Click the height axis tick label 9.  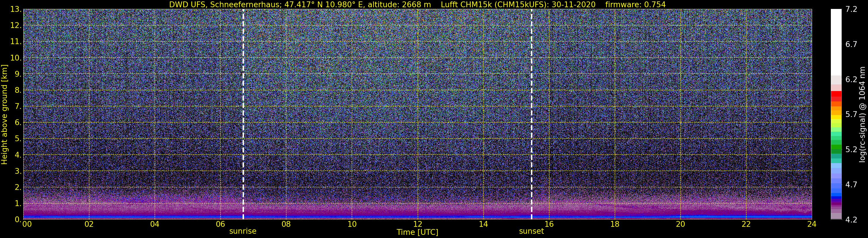[18, 74]
